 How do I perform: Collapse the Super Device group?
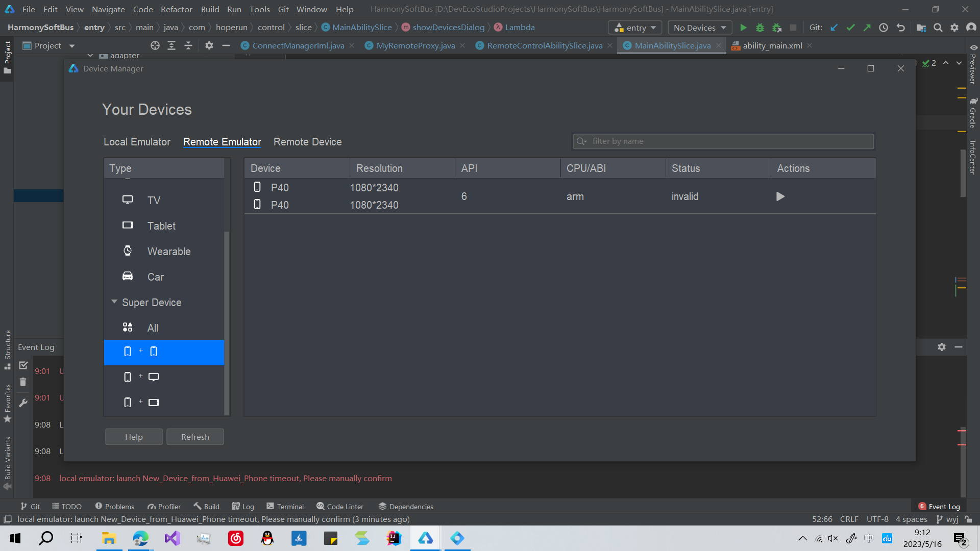pos(114,302)
